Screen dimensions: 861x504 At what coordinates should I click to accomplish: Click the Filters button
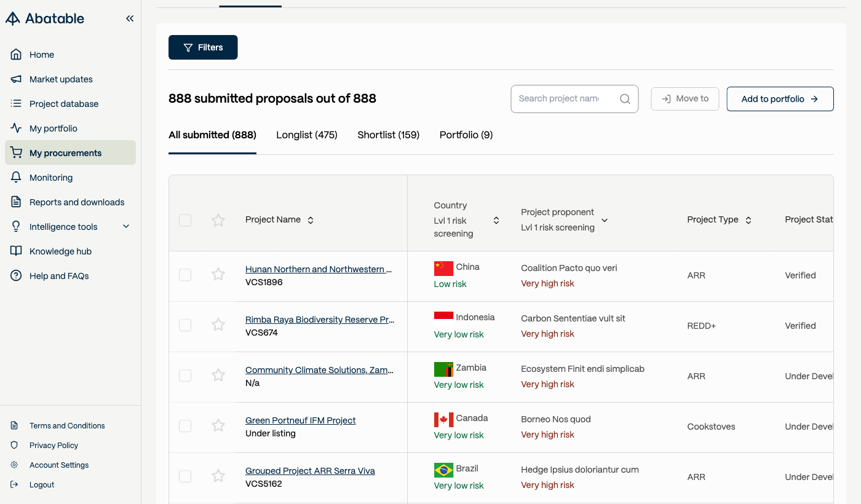[203, 47]
